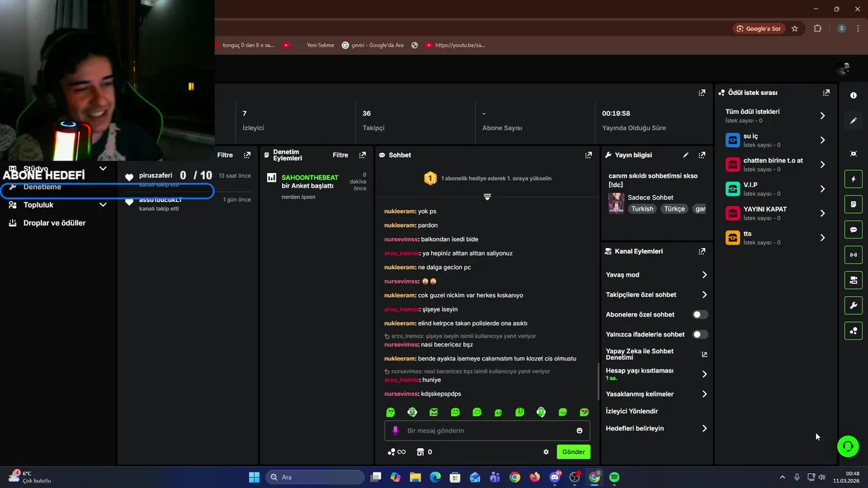
Task: Open the 'su iç' reward requests
Action: tap(776, 140)
